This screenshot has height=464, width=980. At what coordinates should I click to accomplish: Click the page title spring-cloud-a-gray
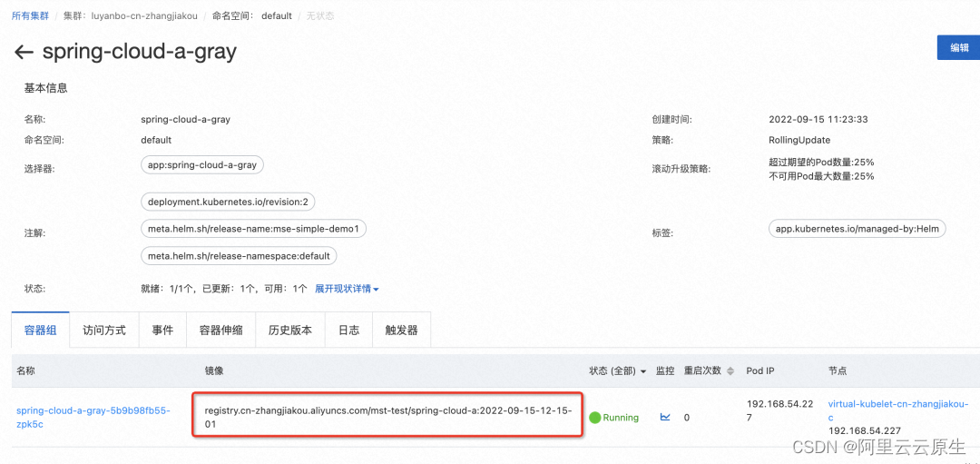[140, 51]
